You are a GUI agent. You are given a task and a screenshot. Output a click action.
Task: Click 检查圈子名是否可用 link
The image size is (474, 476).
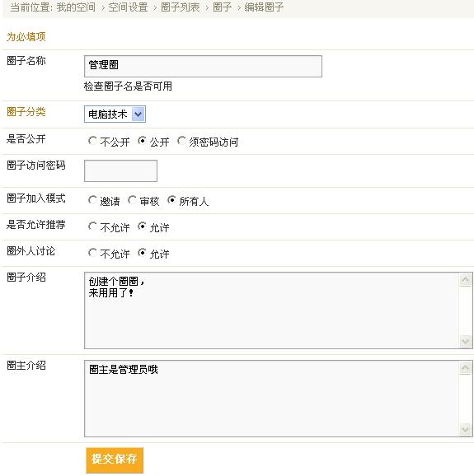pos(128,86)
